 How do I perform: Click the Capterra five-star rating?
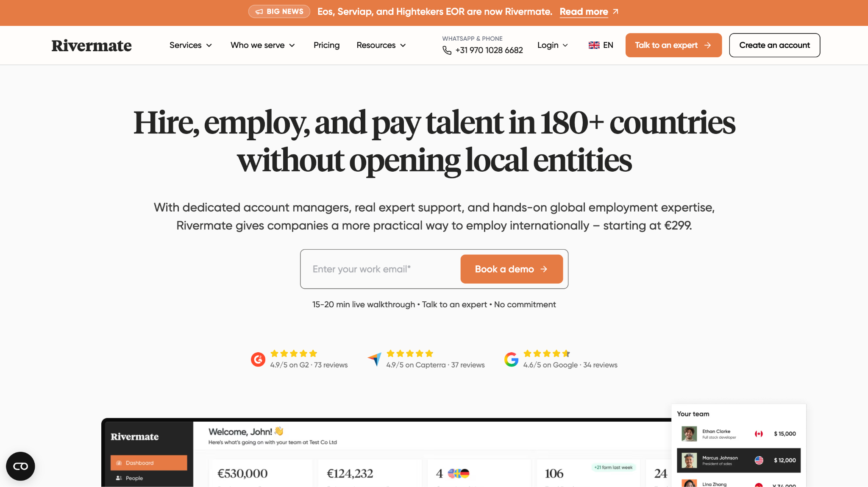410,353
